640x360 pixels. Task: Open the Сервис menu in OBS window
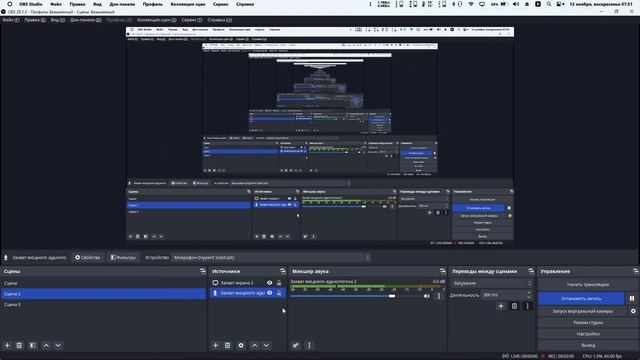(x=191, y=20)
